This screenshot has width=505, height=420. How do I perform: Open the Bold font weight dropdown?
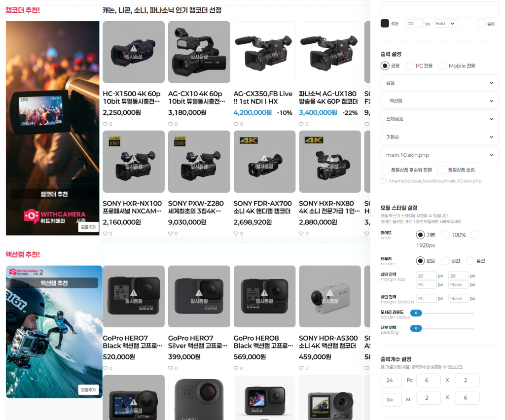coord(446,24)
